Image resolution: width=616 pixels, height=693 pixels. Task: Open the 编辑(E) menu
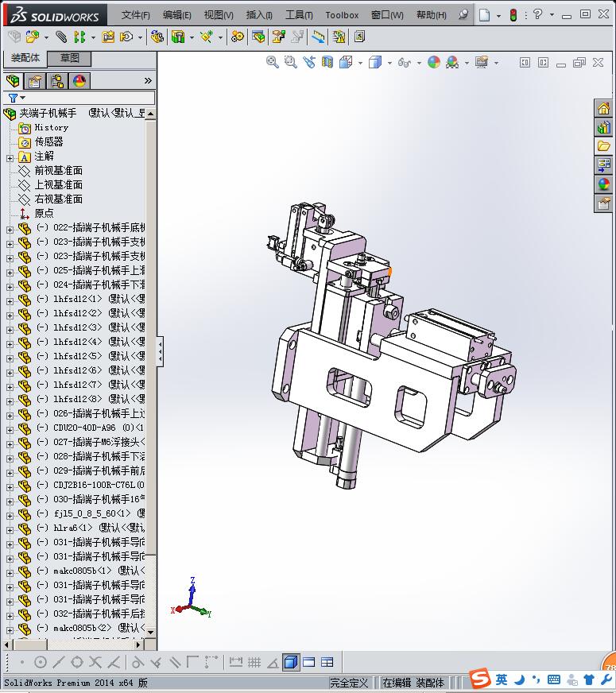[x=176, y=15]
